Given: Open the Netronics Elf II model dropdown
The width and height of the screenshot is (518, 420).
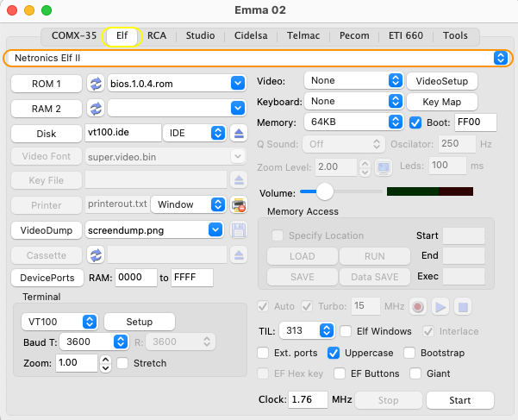Looking at the screenshot, I should 258,58.
